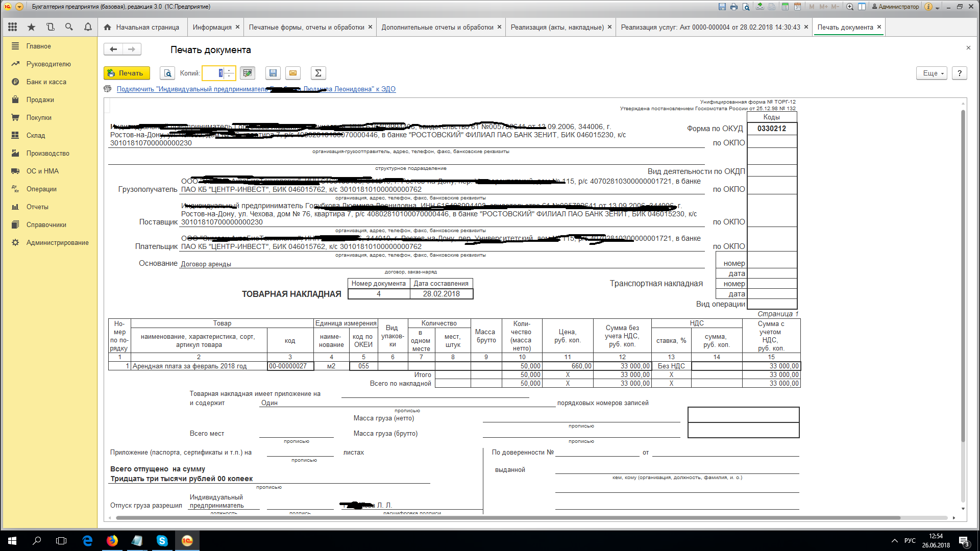Switch to Информация tab
The image size is (980, 551).
pos(212,27)
